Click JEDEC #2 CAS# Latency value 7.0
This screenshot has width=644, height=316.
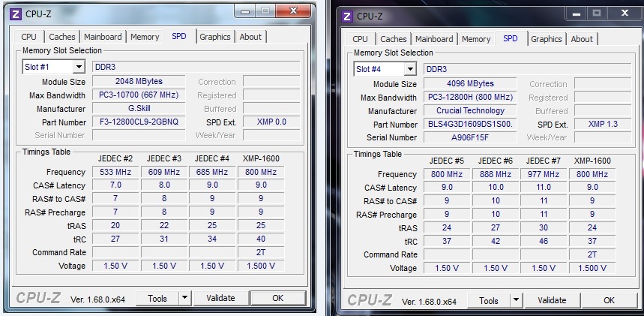(115, 185)
